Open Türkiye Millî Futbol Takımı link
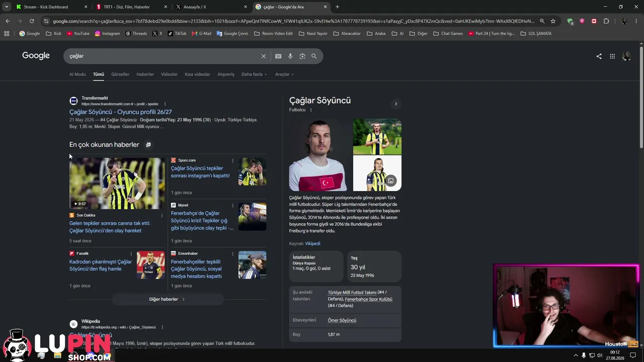Screen dimensions: 644x362 click(352, 293)
